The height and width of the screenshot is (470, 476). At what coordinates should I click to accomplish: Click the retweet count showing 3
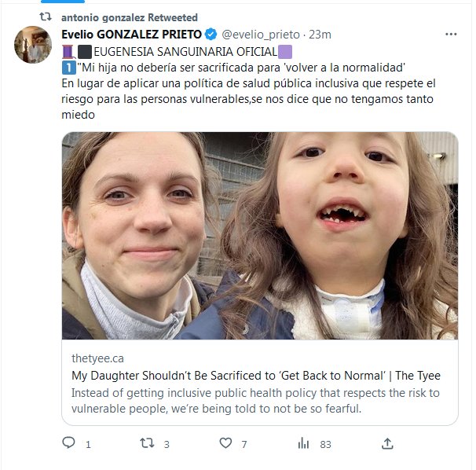point(167,444)
